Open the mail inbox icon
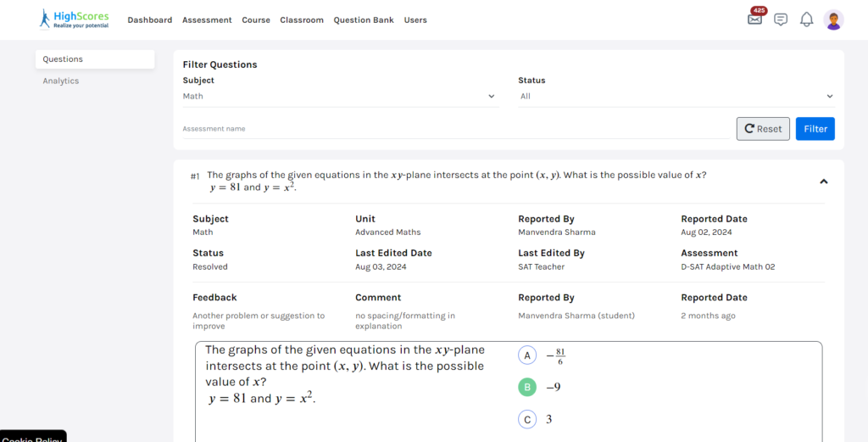The width and height of the screenshot is (868, 442). (754, 20)
